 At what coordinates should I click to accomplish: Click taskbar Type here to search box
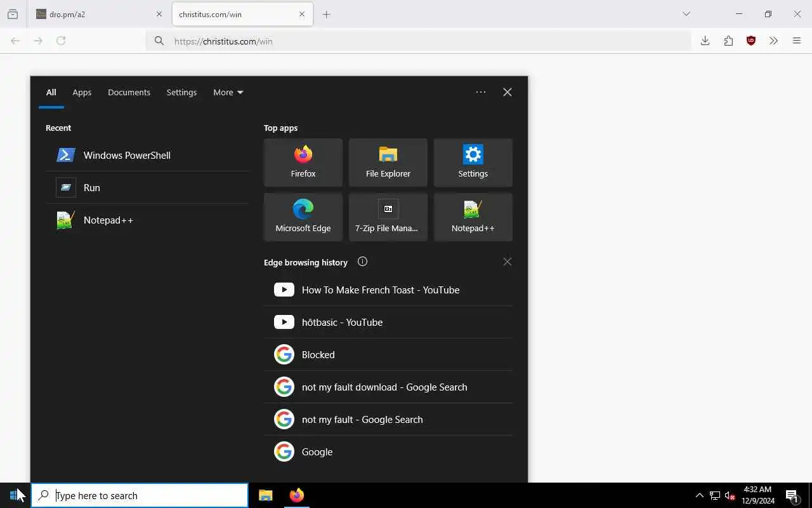pyautogui.click(x=140, y=495)
